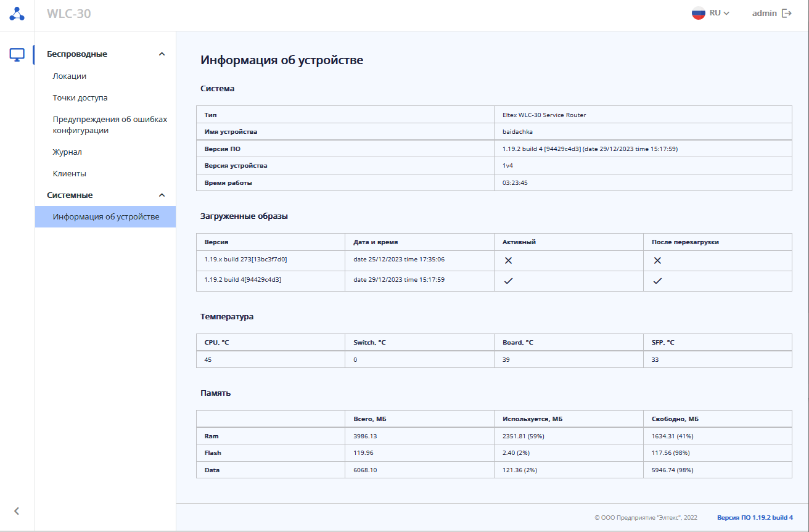This screenshot has width=809, height=532.
Task: Collapse the Беспроводные section
Action: click(162, 54)
